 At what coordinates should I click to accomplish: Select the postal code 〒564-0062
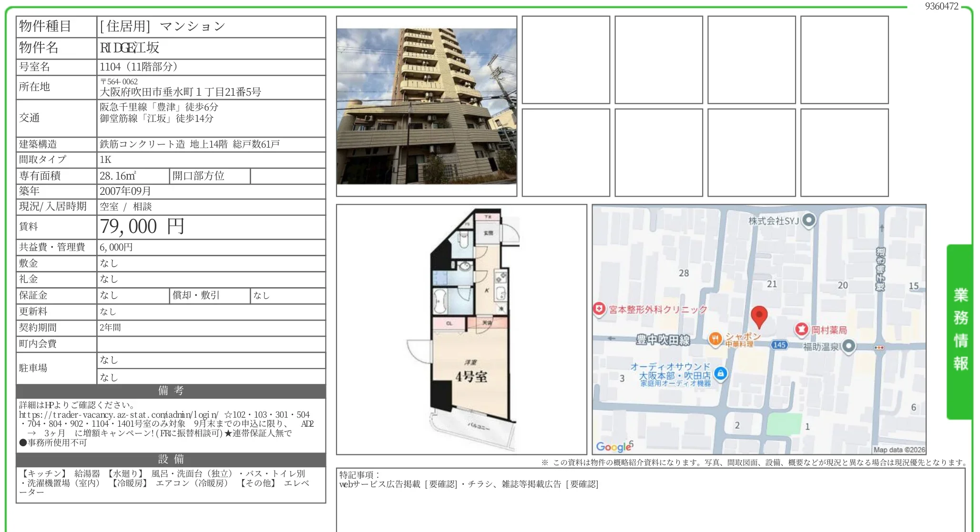(119, 82)
